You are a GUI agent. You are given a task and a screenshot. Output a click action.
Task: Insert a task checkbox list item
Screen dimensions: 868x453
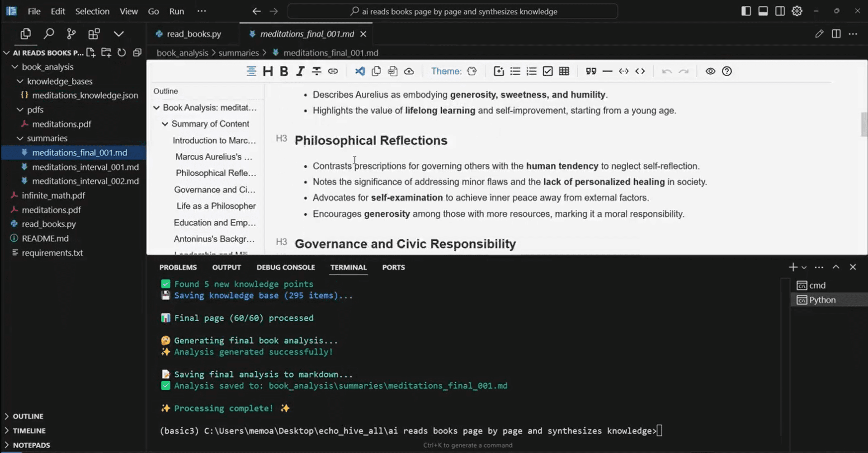point(547,71)
